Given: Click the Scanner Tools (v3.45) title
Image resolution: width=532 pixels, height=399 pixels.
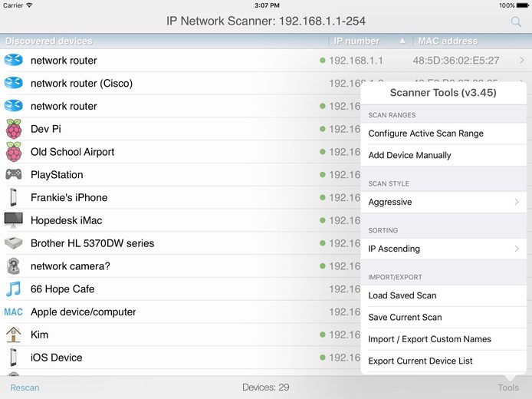Looking at the screenshot, I should click(x=443, y=92).
